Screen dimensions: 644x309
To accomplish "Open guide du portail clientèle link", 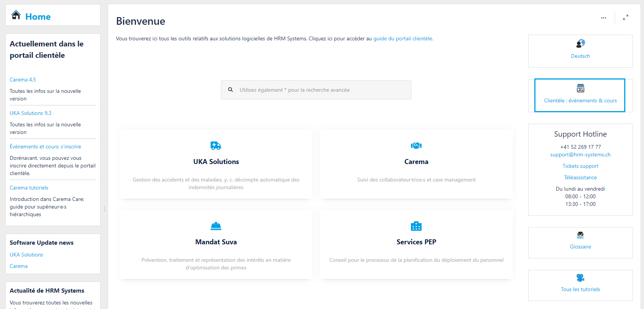I will 403,38.
